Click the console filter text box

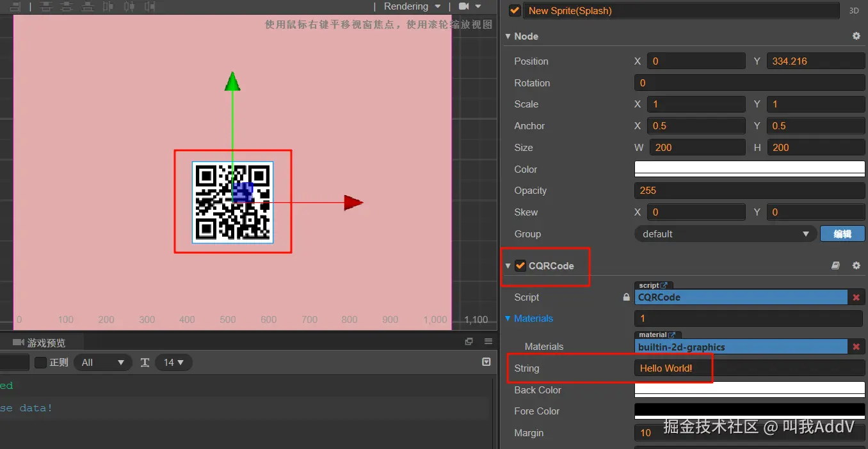(x=14, y=363)
